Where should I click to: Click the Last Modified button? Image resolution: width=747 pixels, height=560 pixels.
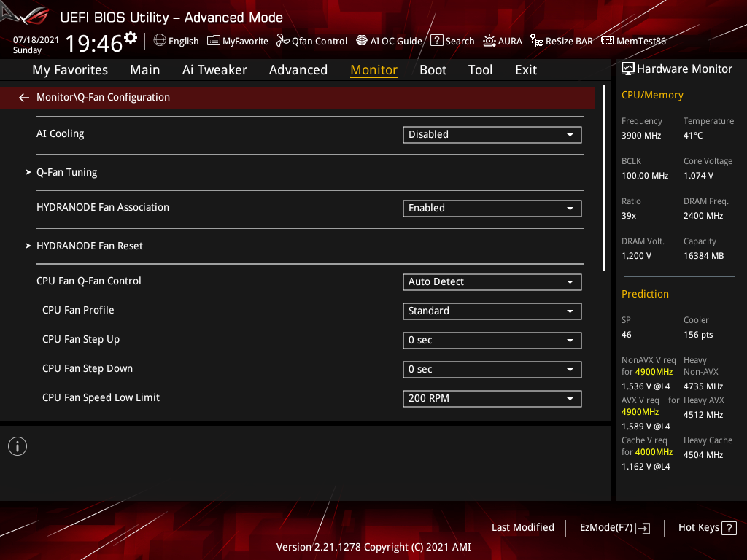[522, 527]
